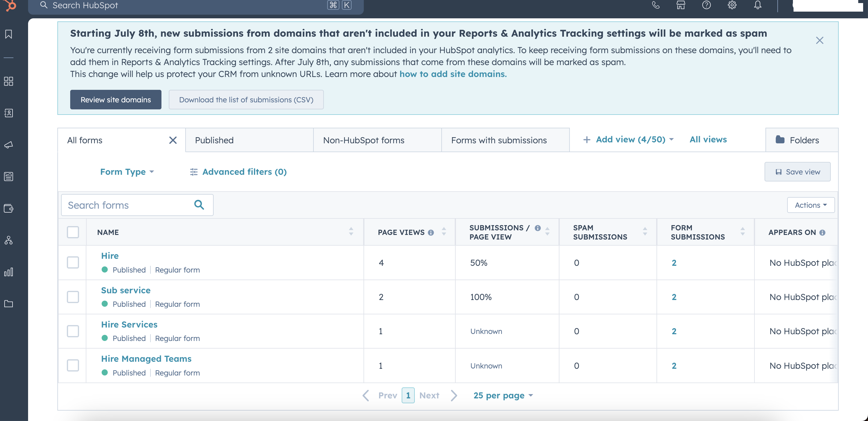Open Hire Services' 2 submissions link
This screenshot has width=868, height=421.
tap(674, 331)
